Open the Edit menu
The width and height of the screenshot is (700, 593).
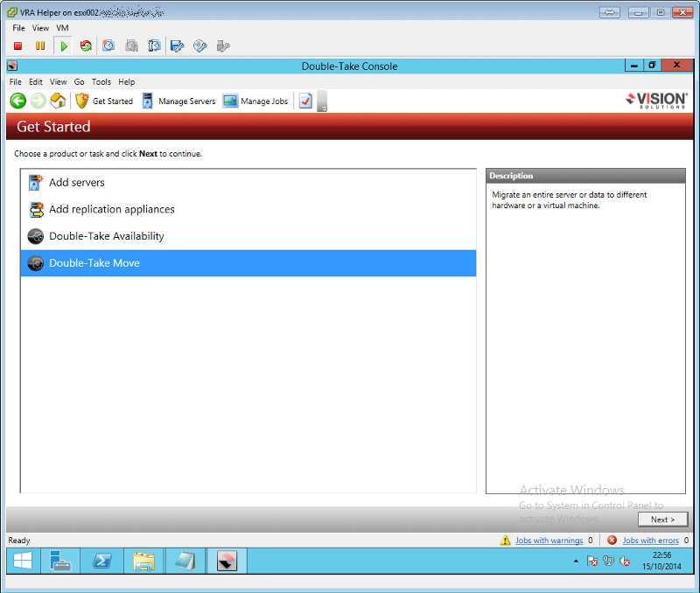36,82
